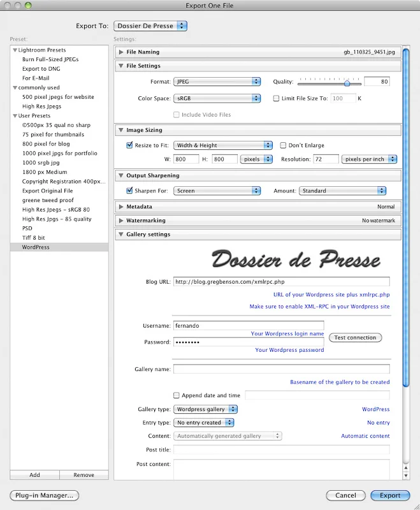Click the green window zoom button
Image resolution: width=420 pixels, height=510 pixels.
(x=28, y=5)
